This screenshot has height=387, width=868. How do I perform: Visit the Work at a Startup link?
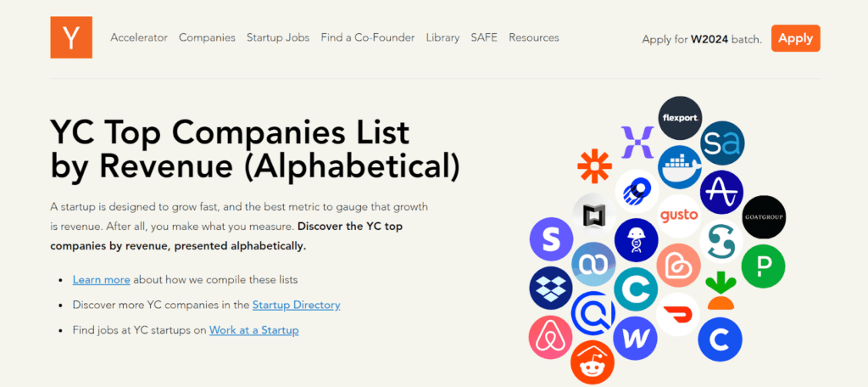pos(254,330)
